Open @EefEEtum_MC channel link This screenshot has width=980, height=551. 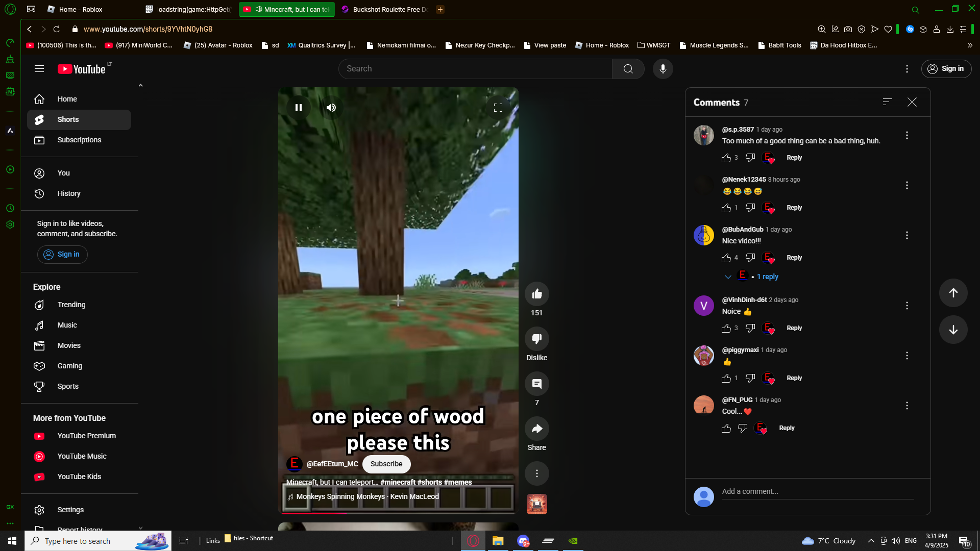click(x=332, y=464)
